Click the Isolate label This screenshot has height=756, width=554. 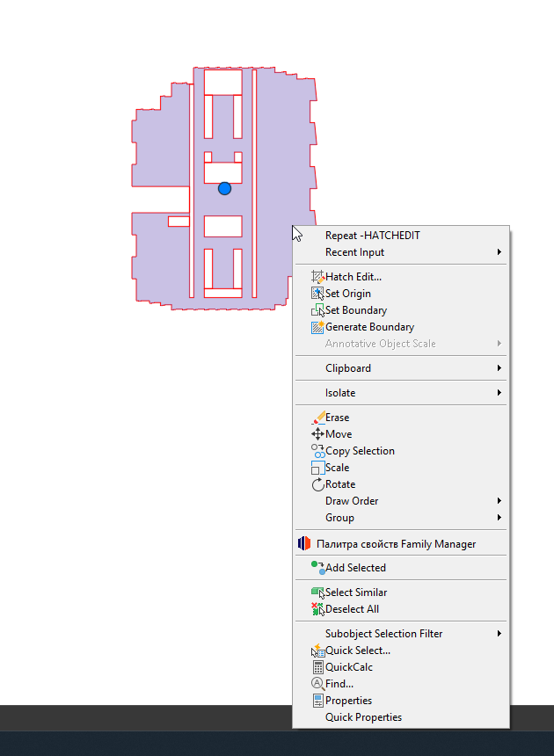[340, 393]
